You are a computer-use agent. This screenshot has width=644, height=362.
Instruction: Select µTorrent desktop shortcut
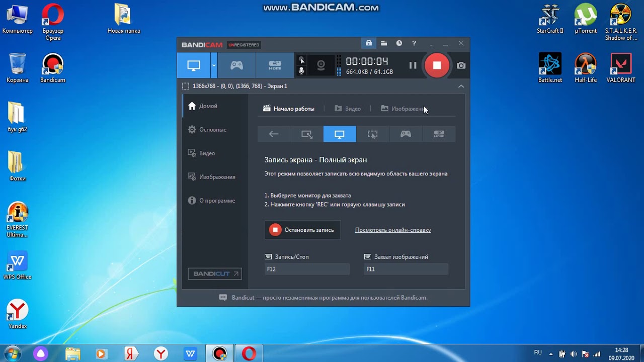point(586,19)
